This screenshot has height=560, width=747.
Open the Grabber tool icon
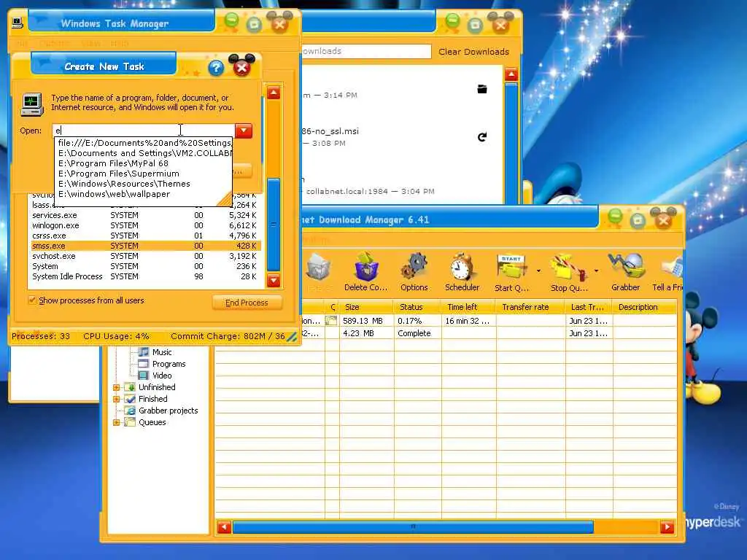(x=625, y=266)
